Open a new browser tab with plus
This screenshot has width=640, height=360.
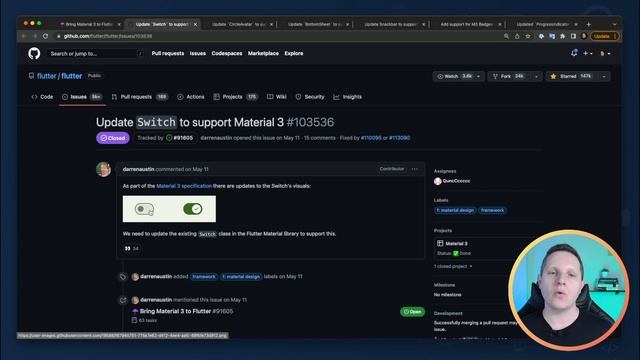coord(589,24)
